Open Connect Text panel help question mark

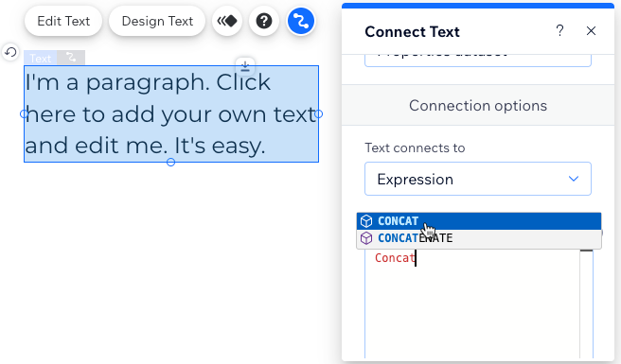click(559, 30)
